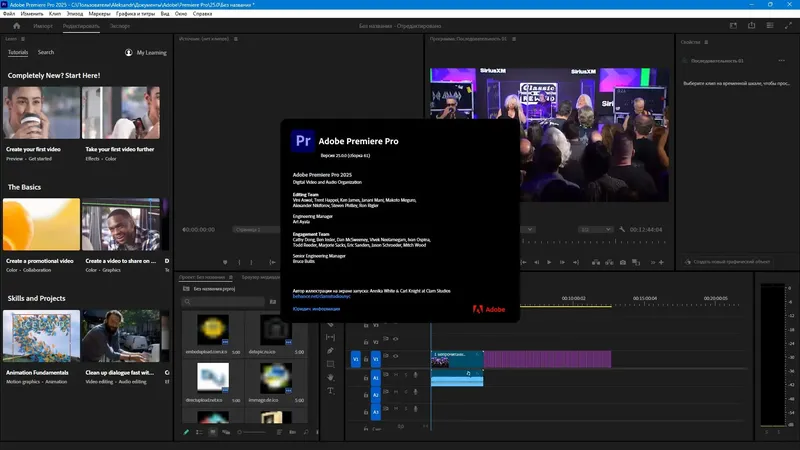Switch to the Экспорт workspace tab
Screen dimensions: 800x450
pyautogui.click(x=120, y=26)
